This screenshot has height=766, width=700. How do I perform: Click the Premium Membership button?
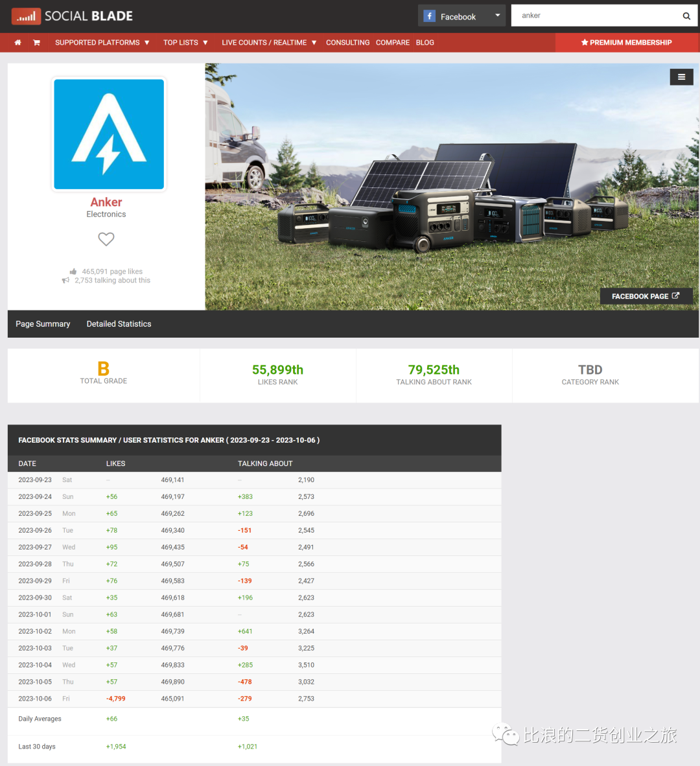point(627,43)
